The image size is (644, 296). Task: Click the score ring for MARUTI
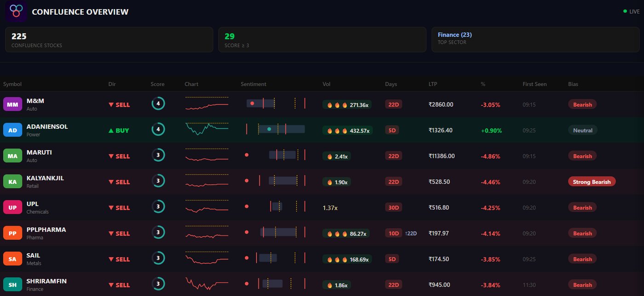[x=158, y=155]
